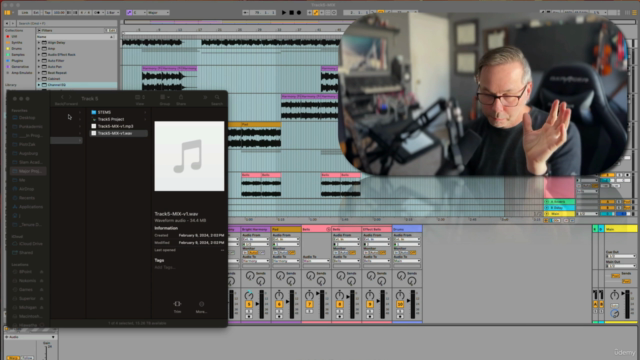This screenshot has width=640, height=360.
Task: Toggle the purple scale mode icon
Action: click(129, 13)
